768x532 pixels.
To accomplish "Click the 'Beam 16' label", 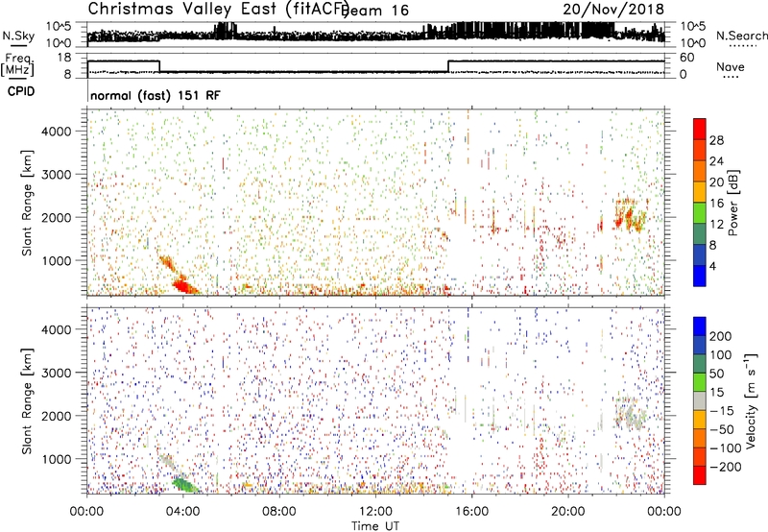I will coord(374,11).
